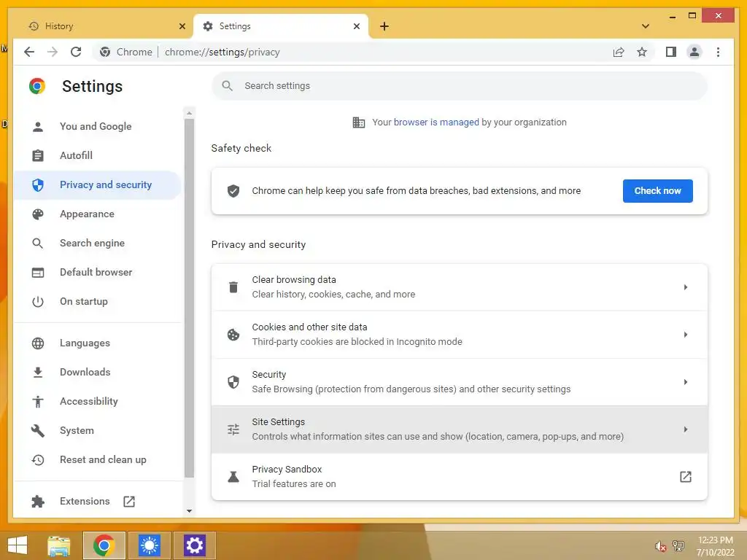Click Chrome icon in taskbar

point(104,545)
